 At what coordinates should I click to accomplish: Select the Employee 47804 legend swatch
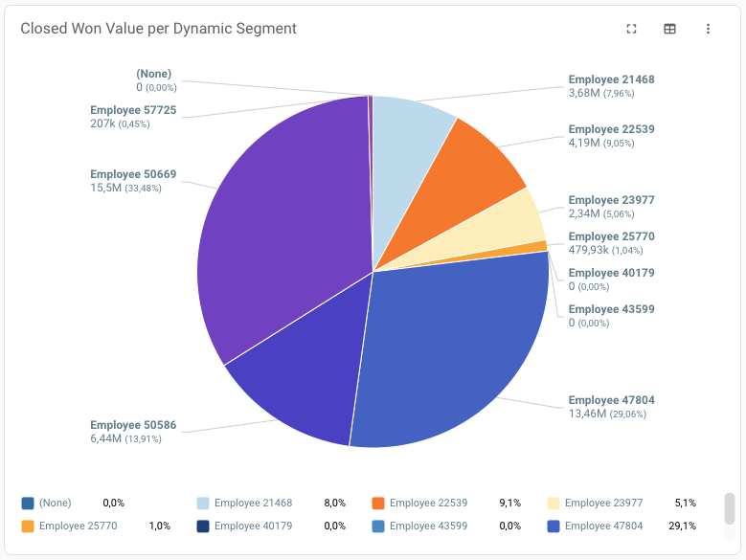554,526
